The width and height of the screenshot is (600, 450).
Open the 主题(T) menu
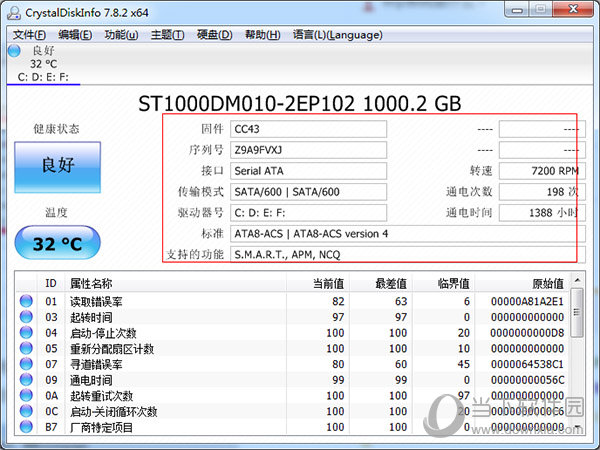[167, 35]
